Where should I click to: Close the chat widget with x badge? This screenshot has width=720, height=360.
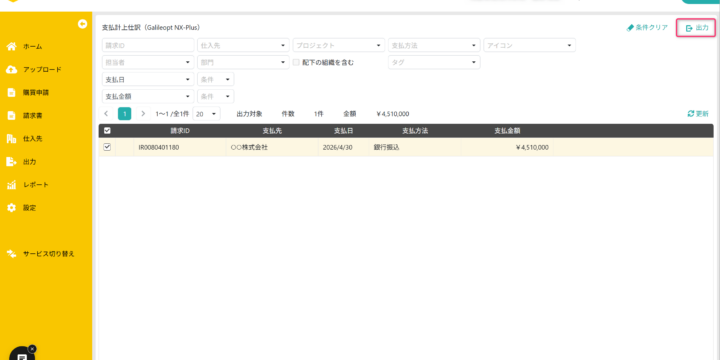coord(32,349)
